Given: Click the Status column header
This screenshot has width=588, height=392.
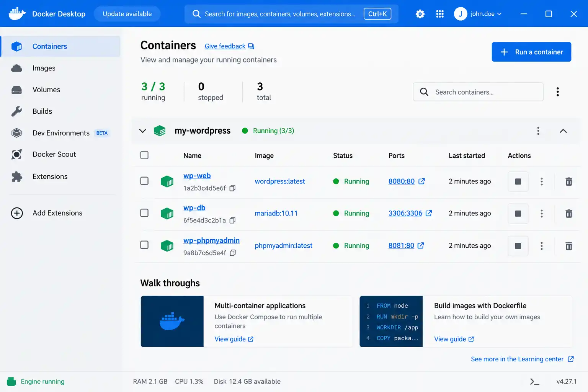Looking at the screenshot, I should click(x=343, y=156).
